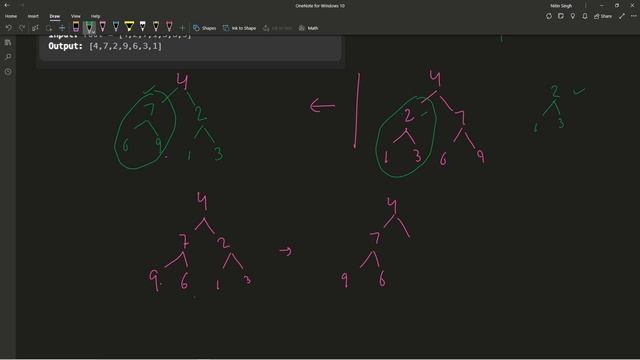Open the Home ribbon tab
Image resolution: width=640 pixels, height=360 pixels.
(x=11, y=16)
